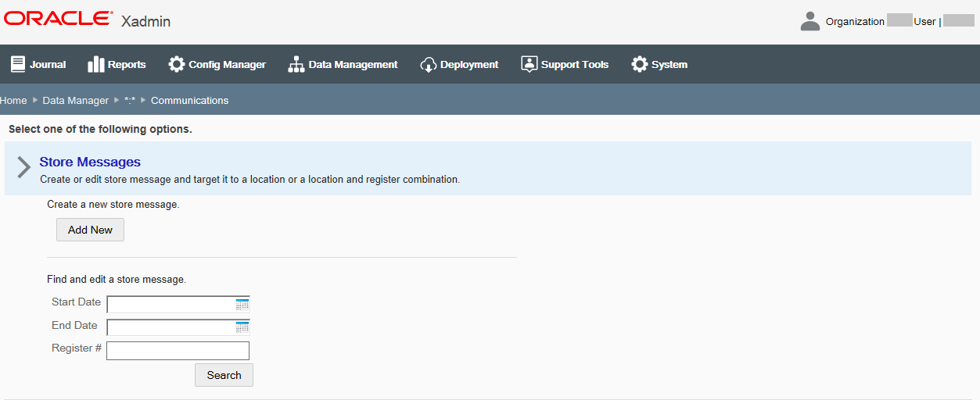
Task: Click the Add New button
Action: point(90,230)
